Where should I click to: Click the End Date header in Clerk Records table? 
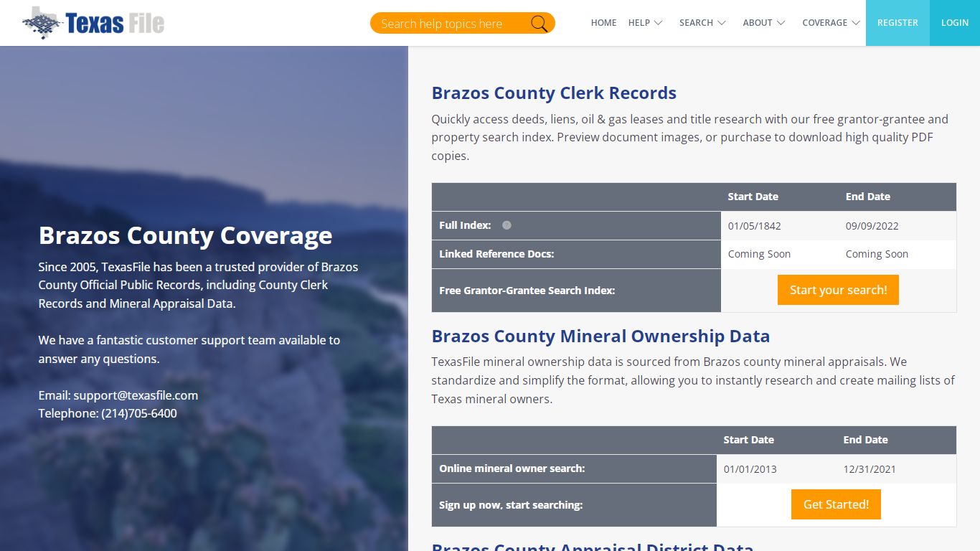pyautogui.click(x=867, y=197)
